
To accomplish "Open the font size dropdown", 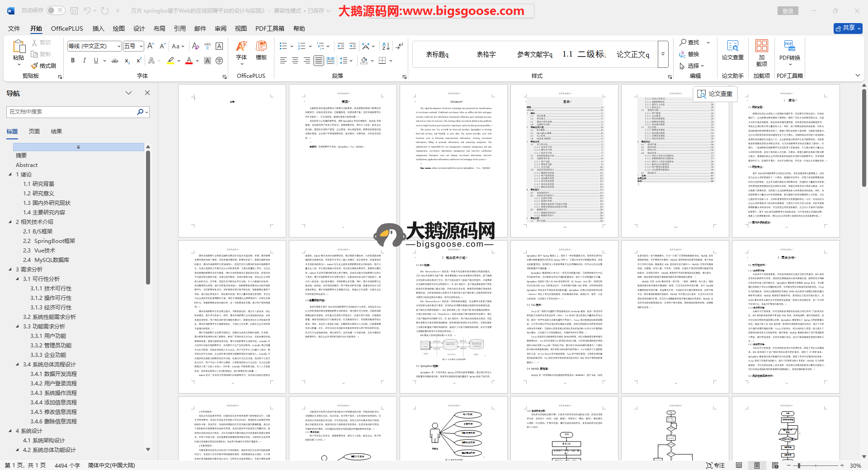I will (x=141, y=46).
